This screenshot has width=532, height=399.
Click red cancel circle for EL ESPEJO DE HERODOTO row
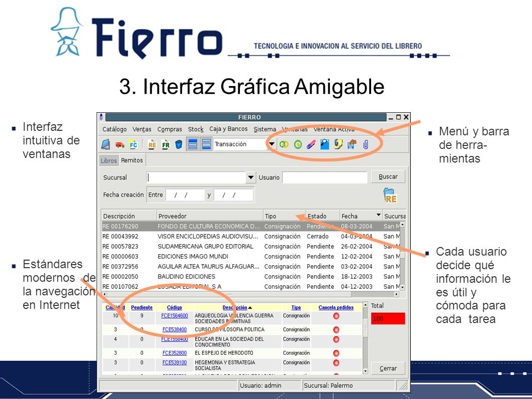(336, 353)
